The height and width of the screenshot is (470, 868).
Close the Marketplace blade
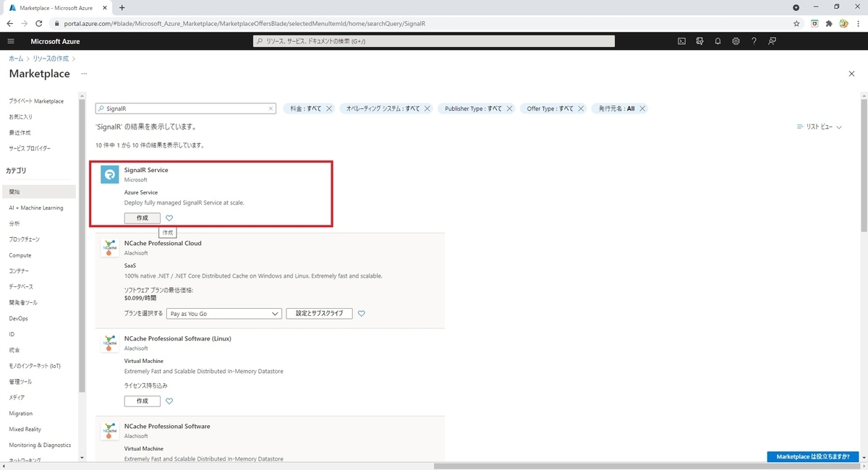point(851,74)
